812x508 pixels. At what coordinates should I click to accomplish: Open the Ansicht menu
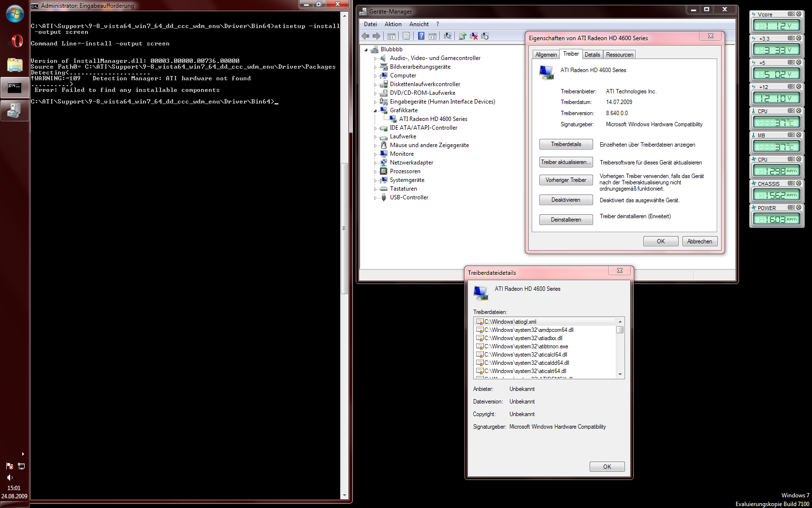pos(419,24)
